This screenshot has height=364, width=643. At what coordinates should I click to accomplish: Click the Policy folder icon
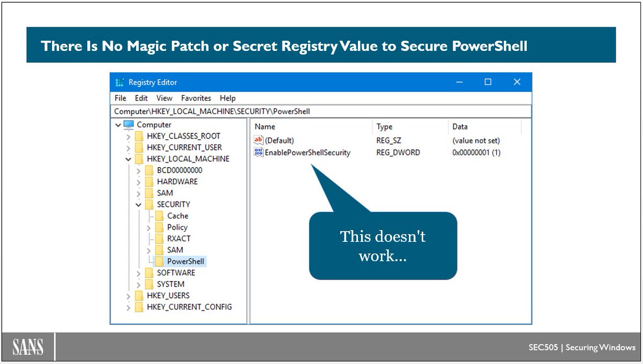[159, 227]
